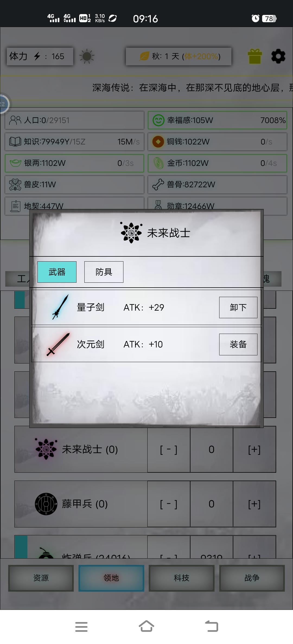Tap the happiness smiley face icon
This screenshot has height=644, width=293.
pyautogui.click(x=158, y=120)
